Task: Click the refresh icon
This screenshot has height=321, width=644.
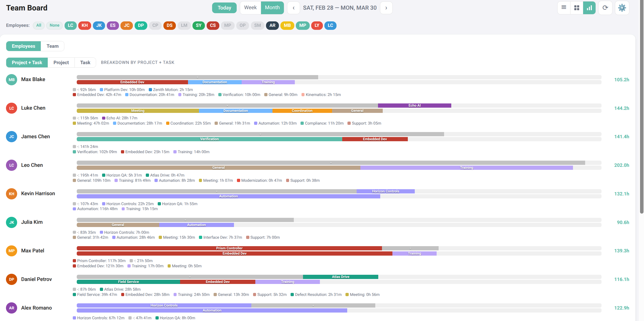Action: coord(605,8)
